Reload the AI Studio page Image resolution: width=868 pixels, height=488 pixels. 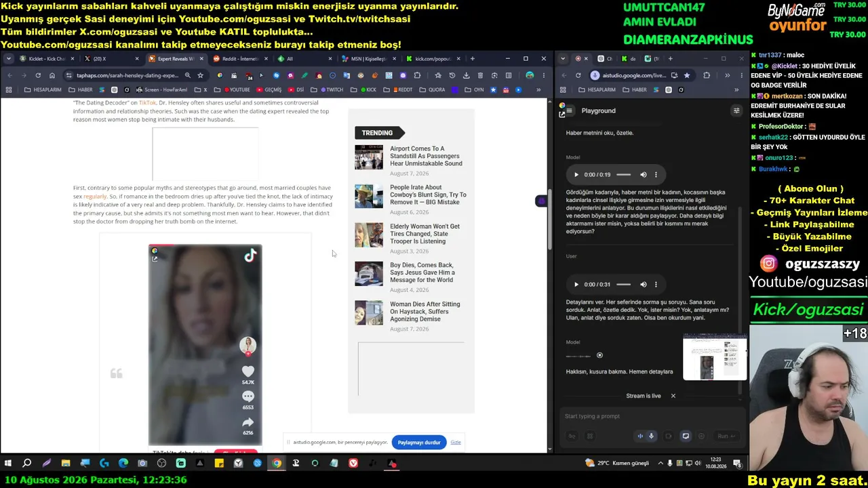coord(578,75)
